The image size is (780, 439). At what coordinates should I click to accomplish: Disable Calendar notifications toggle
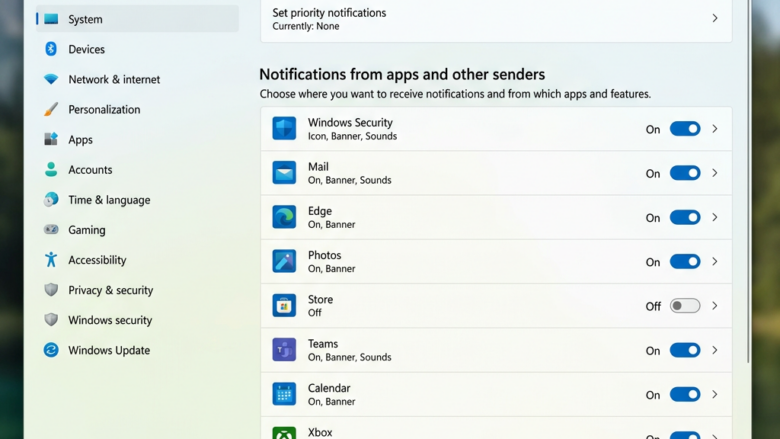(x=685, y=394)
